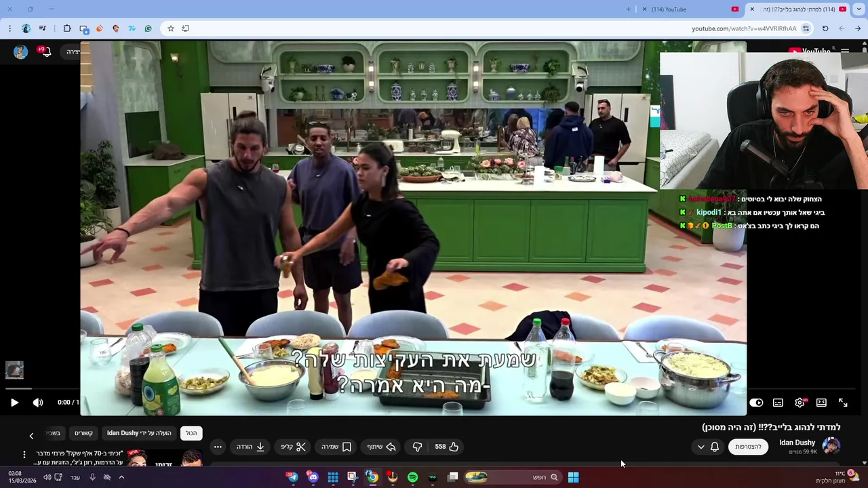Screen dimensions: 868x488
Task: Open Discord from the taskbar
Action: click(x=313, y=477)
